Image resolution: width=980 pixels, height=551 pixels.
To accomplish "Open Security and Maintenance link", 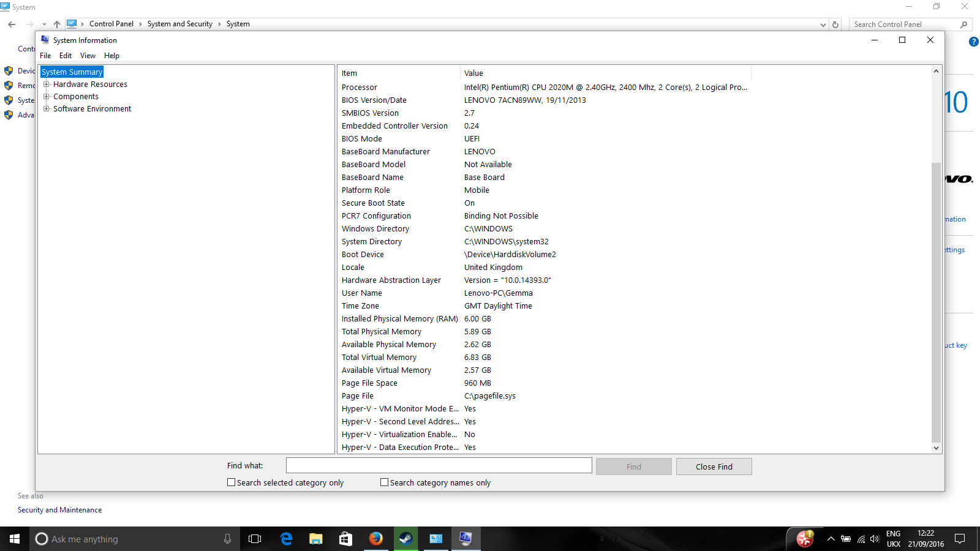I will tap(60, 510).
